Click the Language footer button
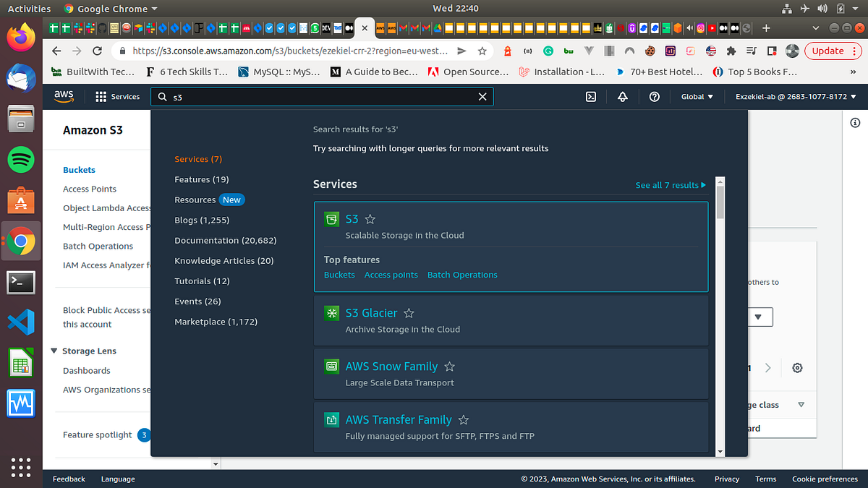Screen dimensions: 868x488 [118, 479]
